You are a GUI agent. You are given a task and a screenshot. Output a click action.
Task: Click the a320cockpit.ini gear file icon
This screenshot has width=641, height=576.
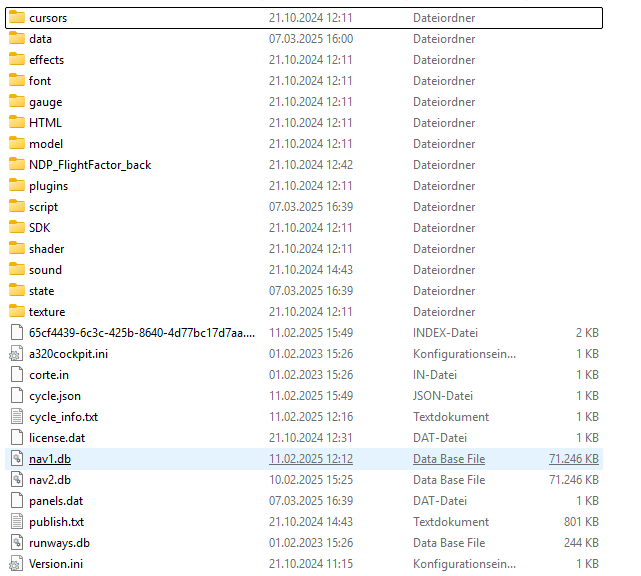click(x=16, y=354)
